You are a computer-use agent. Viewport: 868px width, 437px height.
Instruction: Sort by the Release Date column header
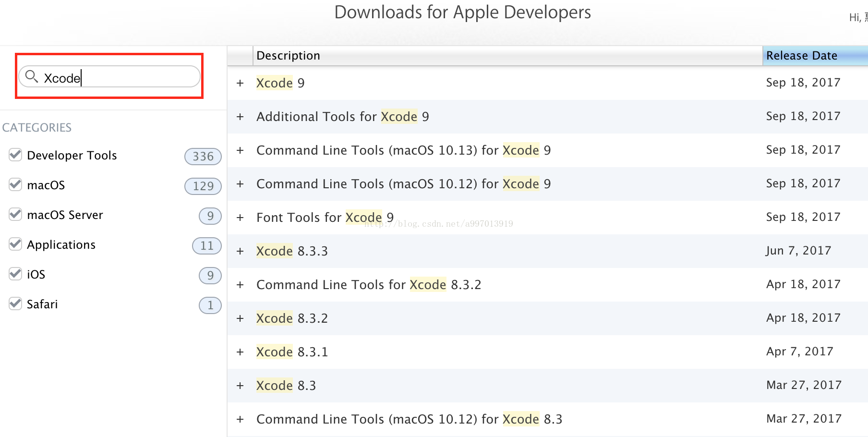tap(815, 56)
